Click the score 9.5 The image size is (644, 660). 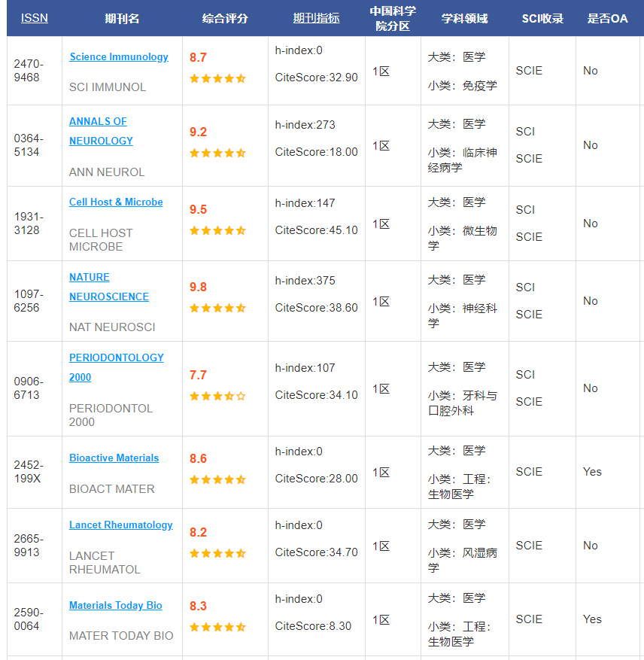198,209
